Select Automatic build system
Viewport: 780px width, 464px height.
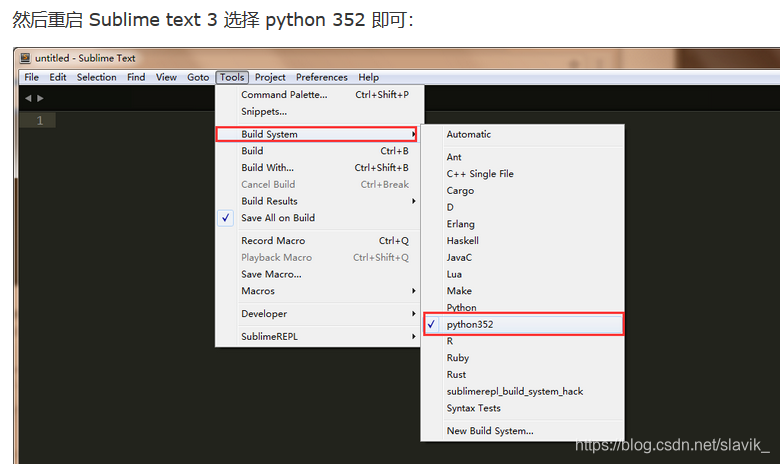click(523, 134)
